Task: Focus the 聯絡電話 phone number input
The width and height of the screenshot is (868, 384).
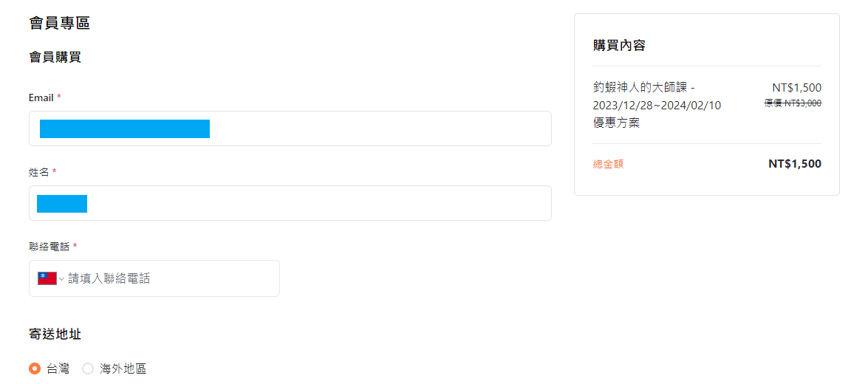Action: click(170, 278)
